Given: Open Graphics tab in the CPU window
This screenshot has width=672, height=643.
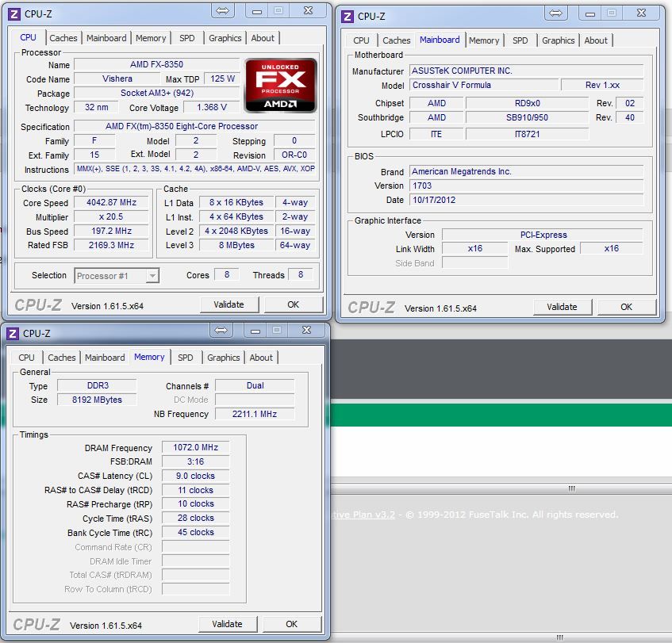Looking at the screenshot, I should coord(225,38).
